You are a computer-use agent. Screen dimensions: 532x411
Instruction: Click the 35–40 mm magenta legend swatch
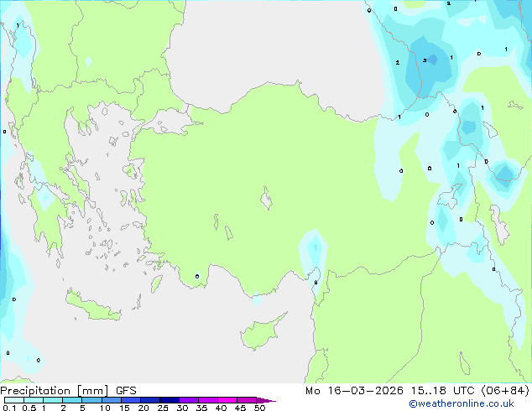click(x=207, y=400)
